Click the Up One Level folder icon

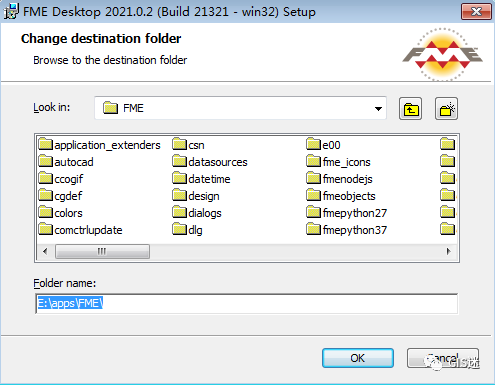410,109
